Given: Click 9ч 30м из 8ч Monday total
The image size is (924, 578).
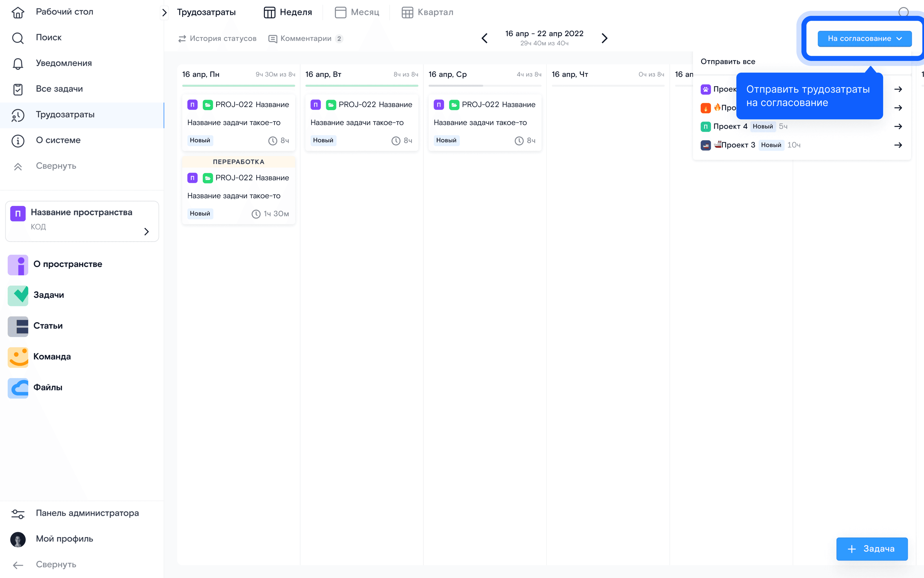Looking at the screenshot, I should coord(275,75).
